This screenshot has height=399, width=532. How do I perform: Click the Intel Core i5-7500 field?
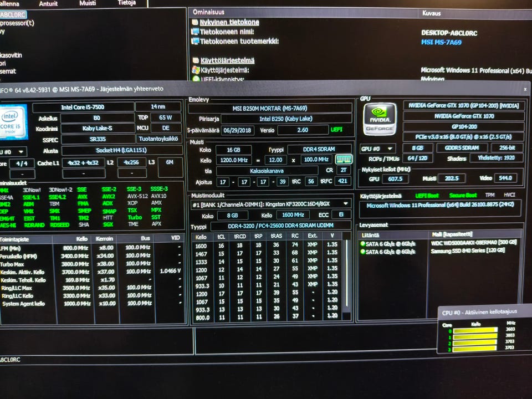83,107
